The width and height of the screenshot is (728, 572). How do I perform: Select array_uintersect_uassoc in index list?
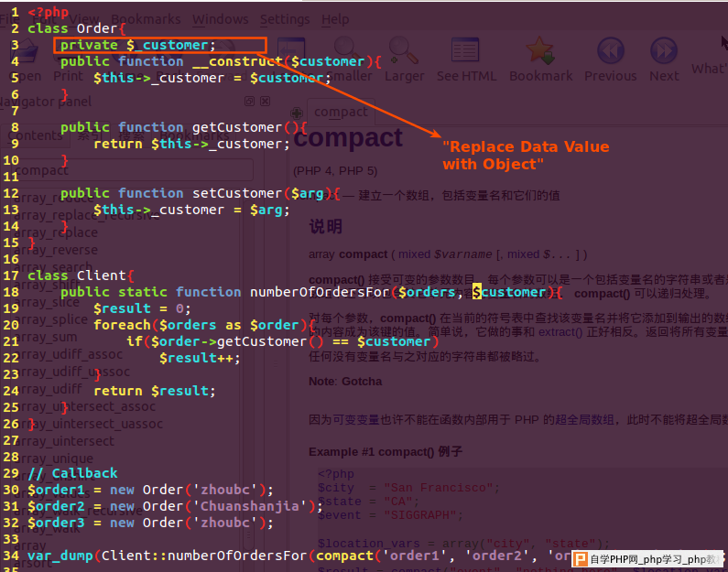(88, 424)
